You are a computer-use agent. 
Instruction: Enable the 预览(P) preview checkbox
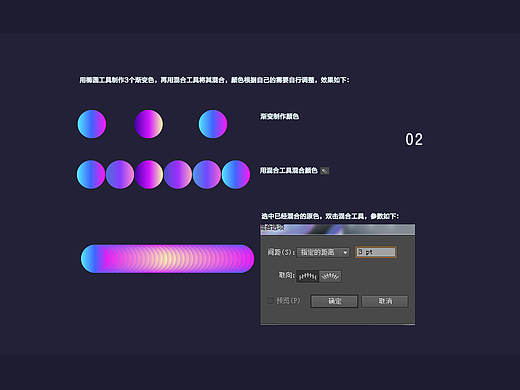pos(270,301)
